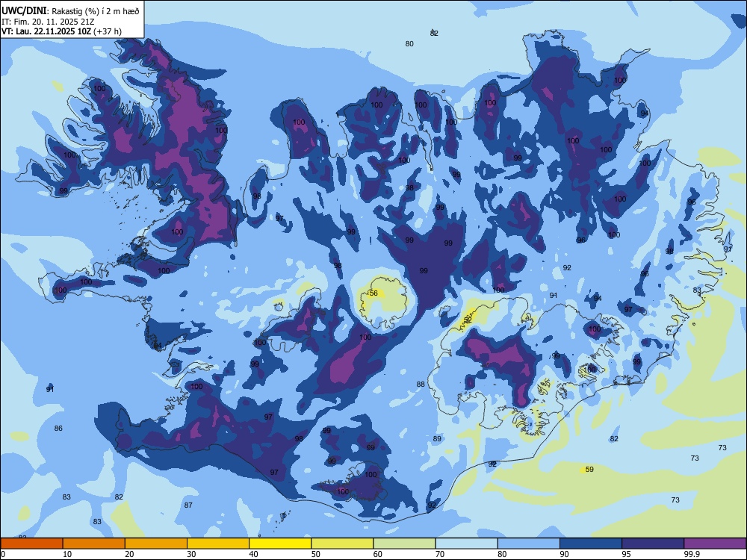
Task: Click the pale blue 70–80 legend swatch
Action: [x=466, y=544]
